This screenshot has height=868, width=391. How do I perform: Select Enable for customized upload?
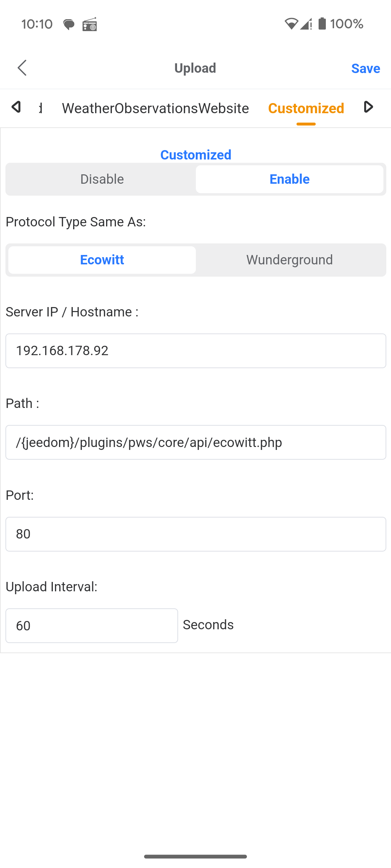point(289,179)
